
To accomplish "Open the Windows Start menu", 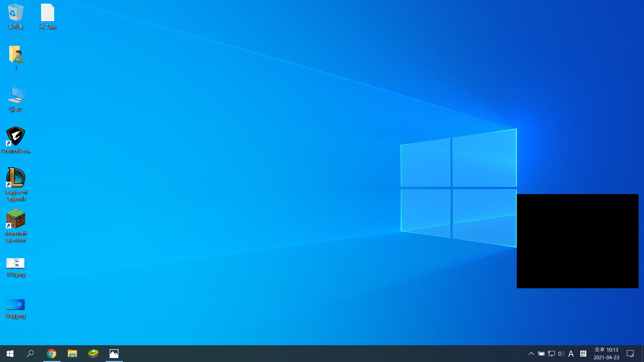I will (x=10, y=354).
